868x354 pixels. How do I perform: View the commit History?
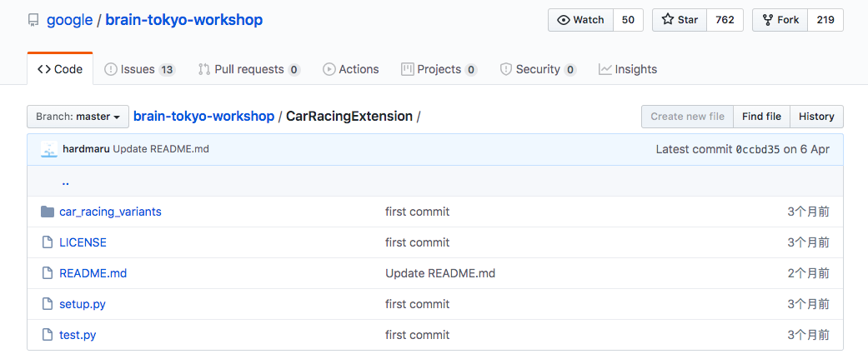click(x=816, y=117)
